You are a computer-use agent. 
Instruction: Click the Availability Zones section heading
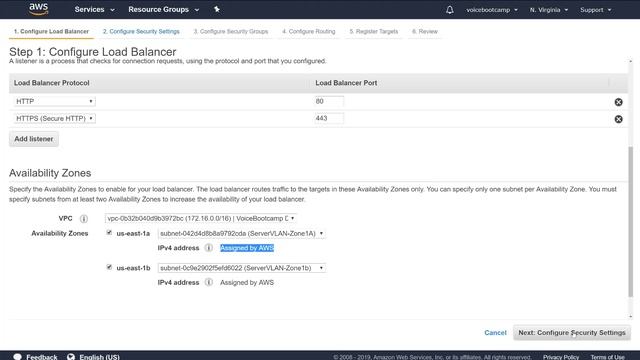[x=50, y=173]
